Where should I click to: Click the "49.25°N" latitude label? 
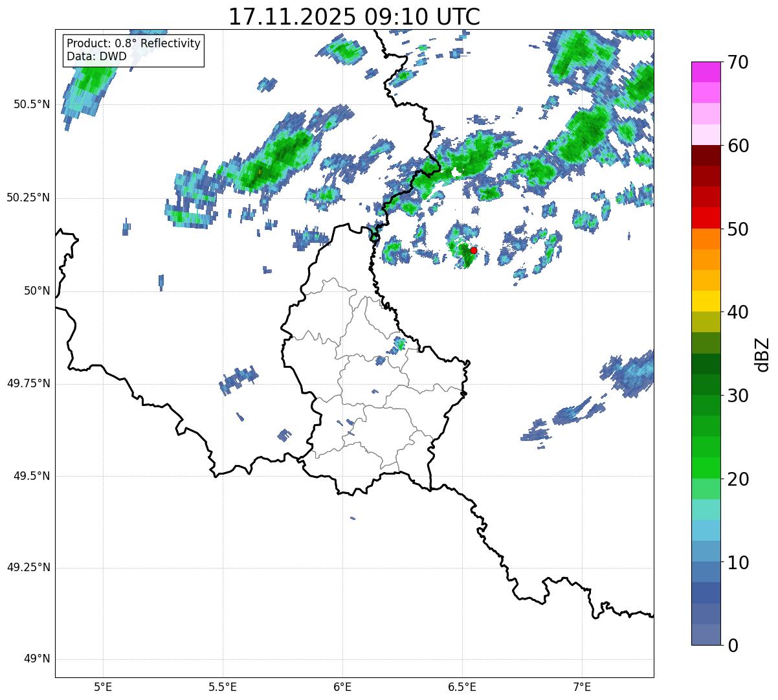point(28,568)
